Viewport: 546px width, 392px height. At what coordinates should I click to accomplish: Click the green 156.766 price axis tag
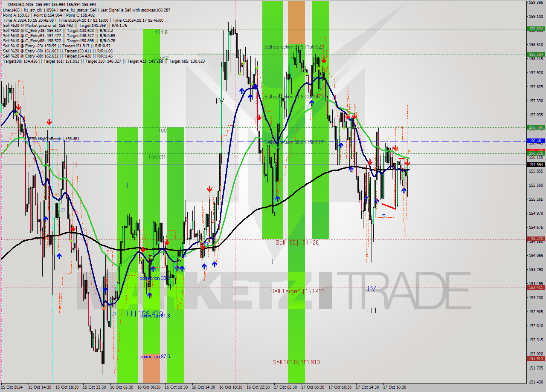point(536,127)
